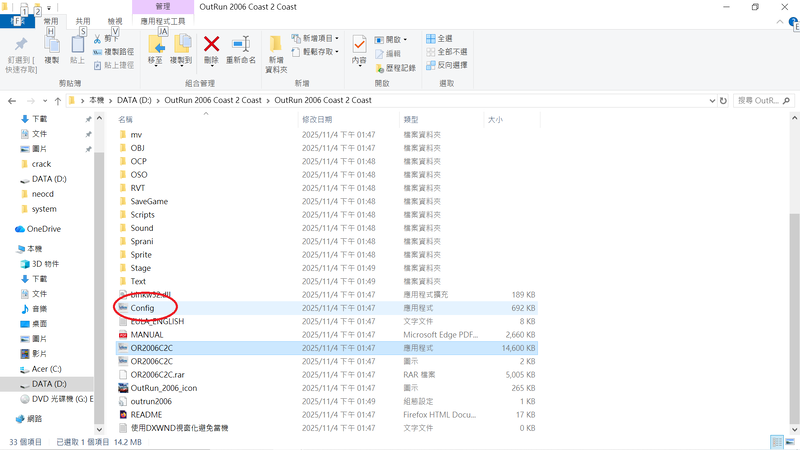Click the Help question mark icon
800x450 pixels.
click(x=794, y=22)
